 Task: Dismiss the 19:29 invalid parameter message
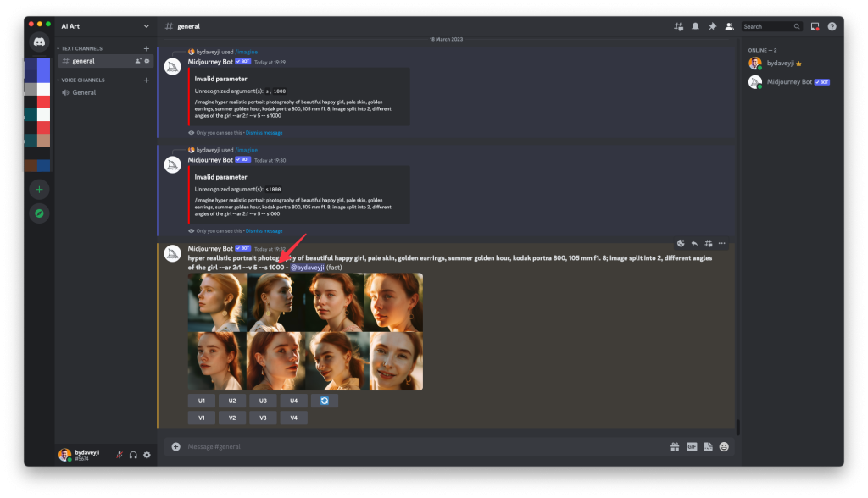264,133
